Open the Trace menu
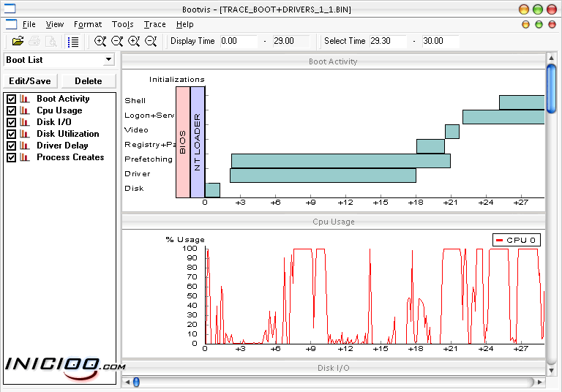The width and height of the screenshot is (562, 392). click(155, 24)
